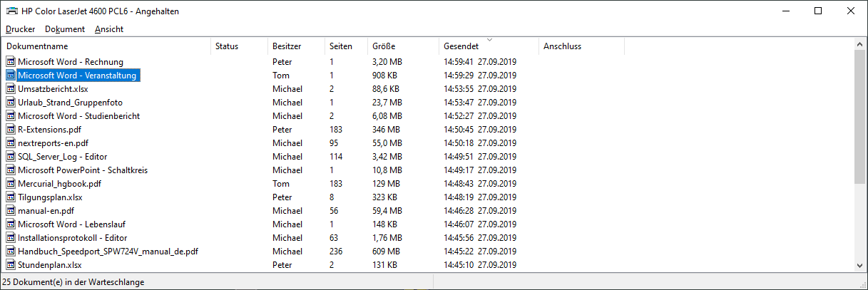Select the Stundenplan.xlsx job icon
Screen dimensions: 868x290
click(11, 265)
